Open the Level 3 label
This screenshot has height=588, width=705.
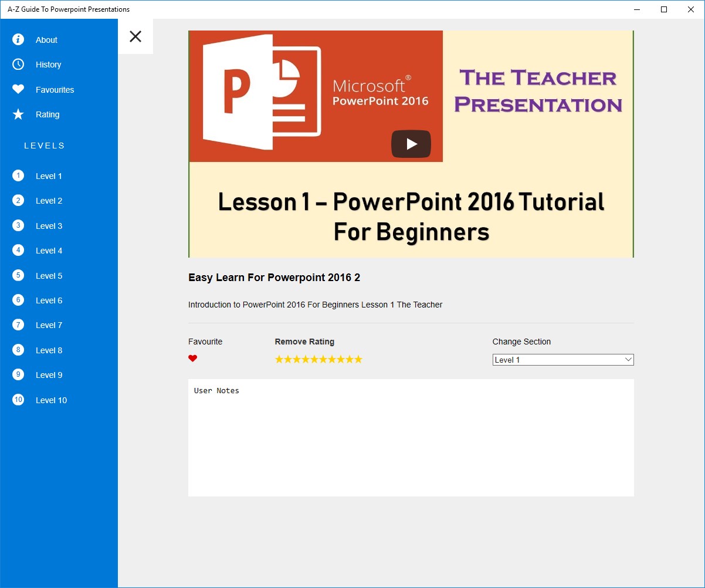tap(49, 226)
